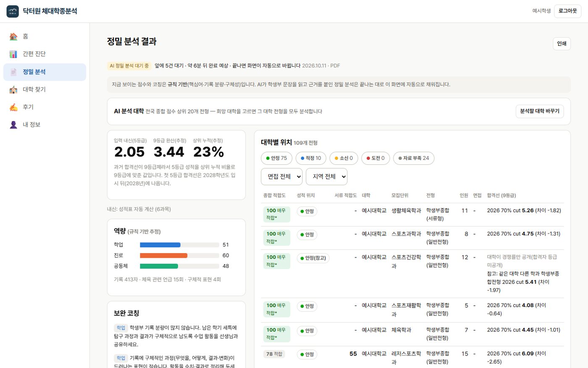Toggle the 안정 75 filter chip
This screenshot has height=368, width=588.
[277, 158]
